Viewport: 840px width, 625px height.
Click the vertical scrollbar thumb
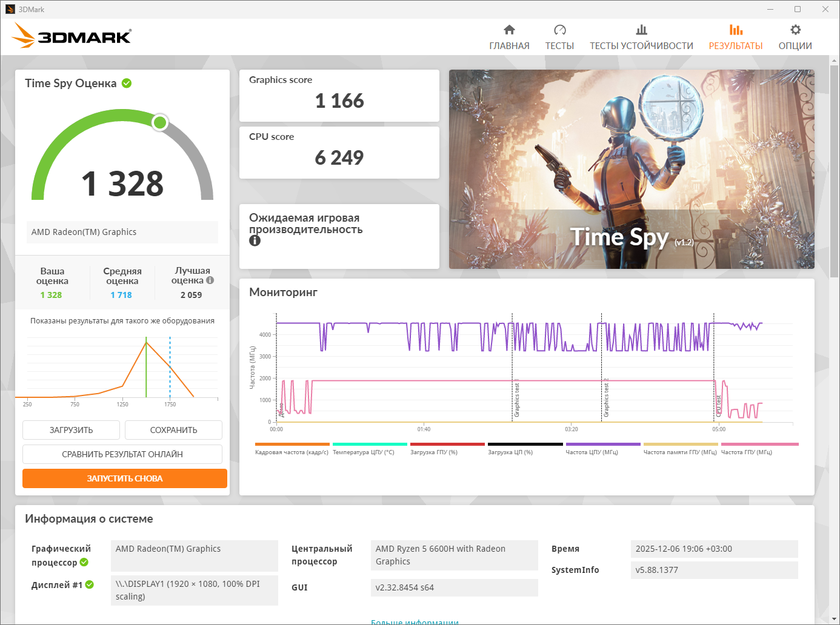pos(834,171)
